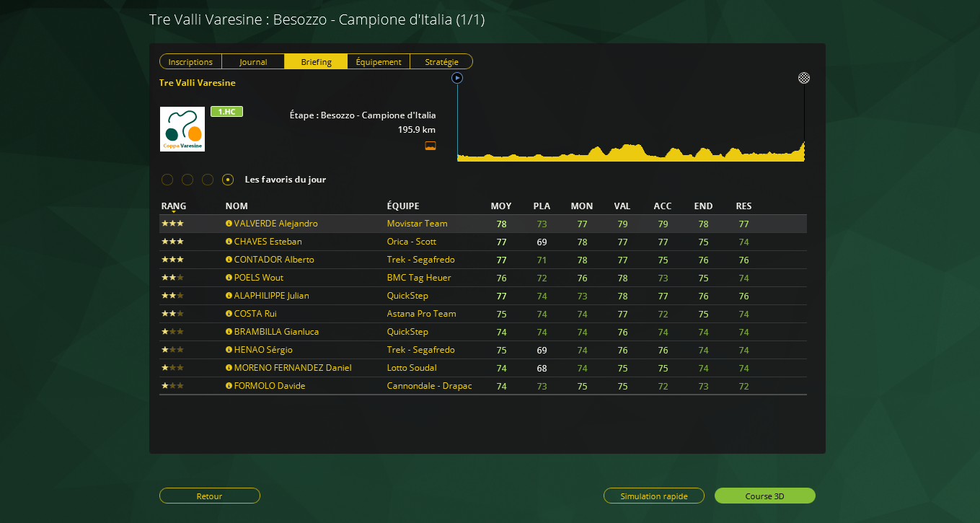The width and height of the screenshot is (980, 523).
Task: Click team Astana Pro Team
Action: 421,314
